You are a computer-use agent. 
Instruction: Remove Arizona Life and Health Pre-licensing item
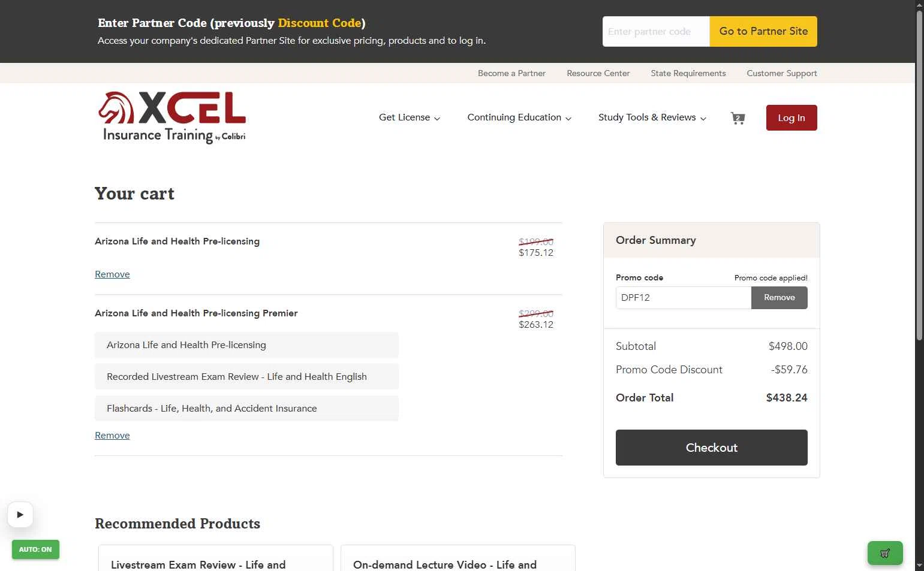coord(112,274)
